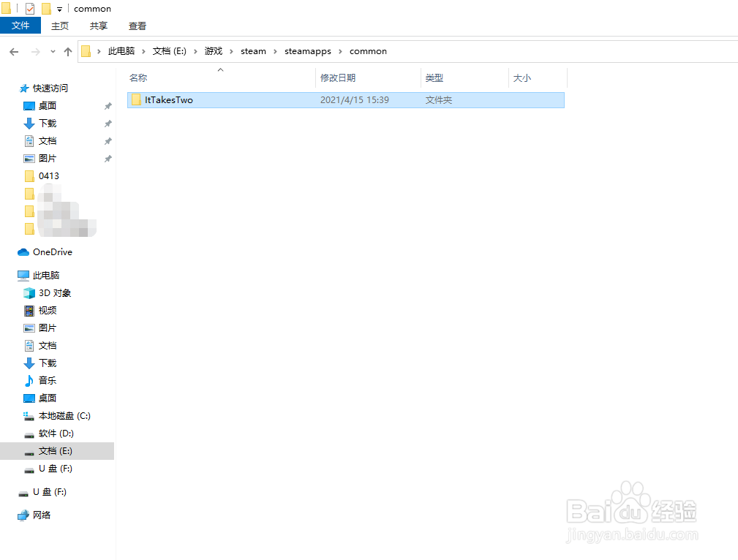Open 图片 under quick access
This screenshot has width=738, height=560.
click(x=48, y=158)
